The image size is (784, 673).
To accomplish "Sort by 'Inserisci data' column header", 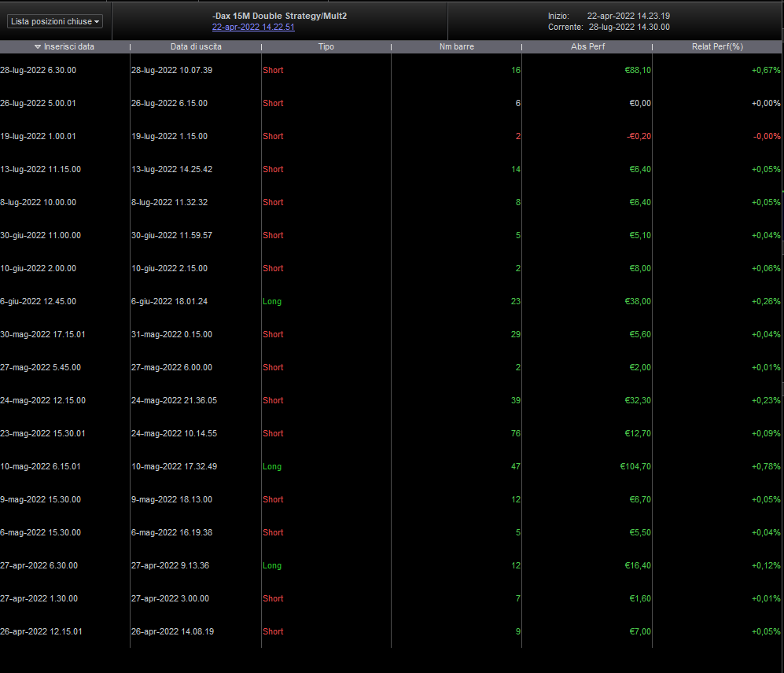I will (64, 46).
